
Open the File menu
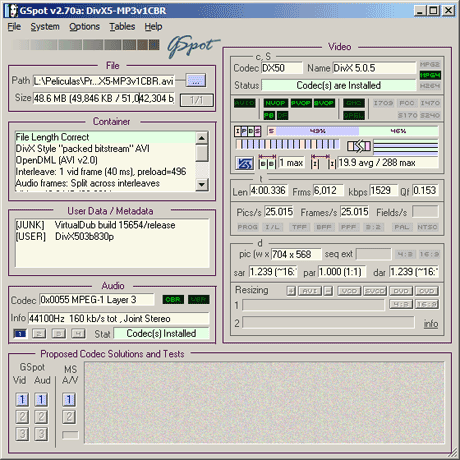(x=14, y=27)
